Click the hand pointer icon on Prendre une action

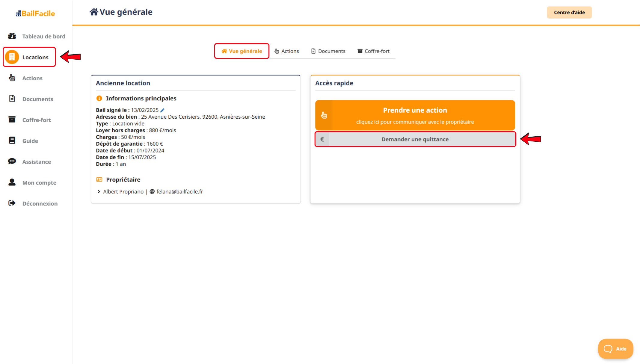[324, 115]
